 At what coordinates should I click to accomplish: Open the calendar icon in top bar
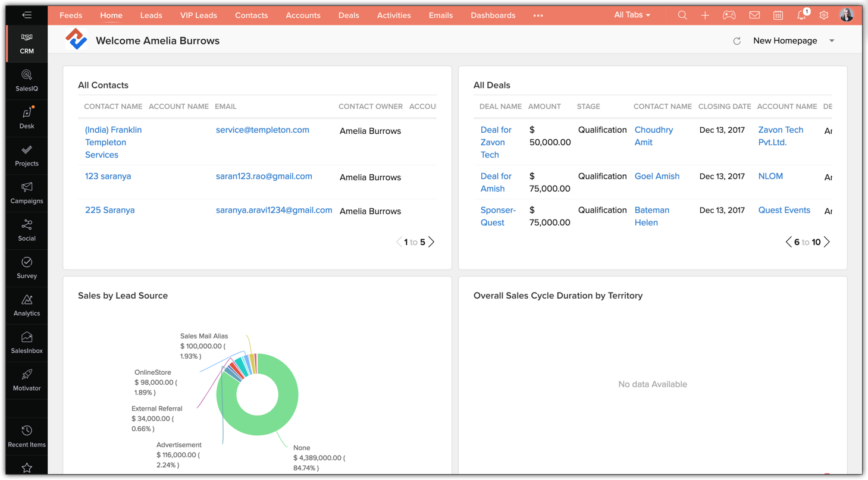[778, 15]
